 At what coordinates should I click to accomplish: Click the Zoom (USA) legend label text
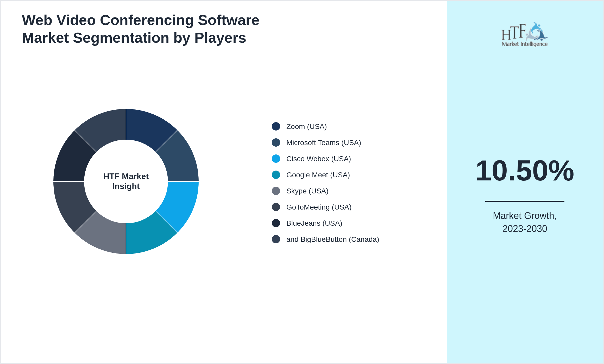point(307,127)
